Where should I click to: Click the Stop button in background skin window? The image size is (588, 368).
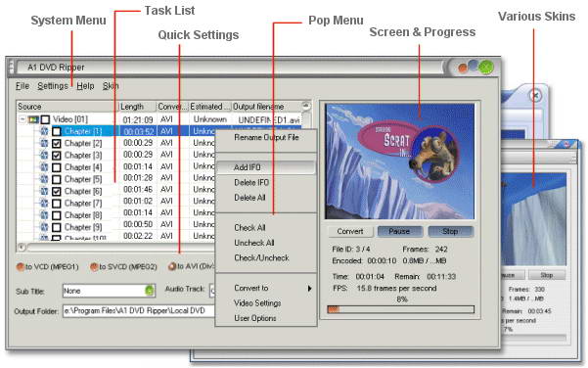pyautogui.click(x=546, y=275)
